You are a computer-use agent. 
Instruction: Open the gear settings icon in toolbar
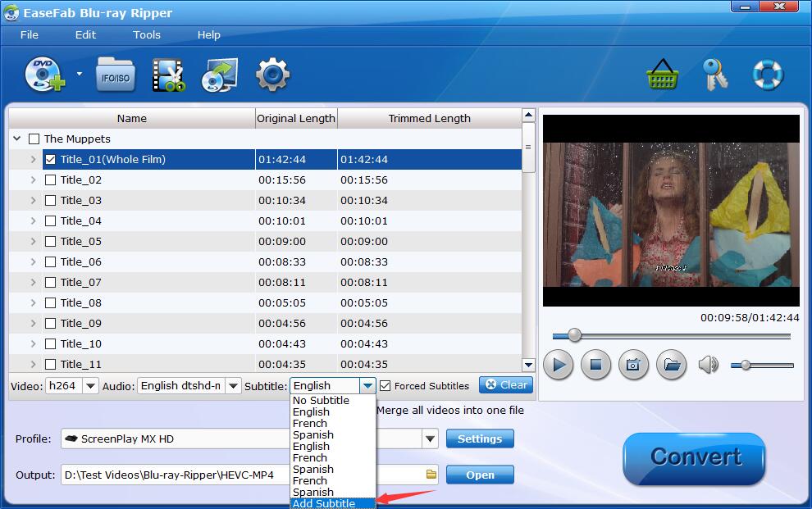pos(272,75)
